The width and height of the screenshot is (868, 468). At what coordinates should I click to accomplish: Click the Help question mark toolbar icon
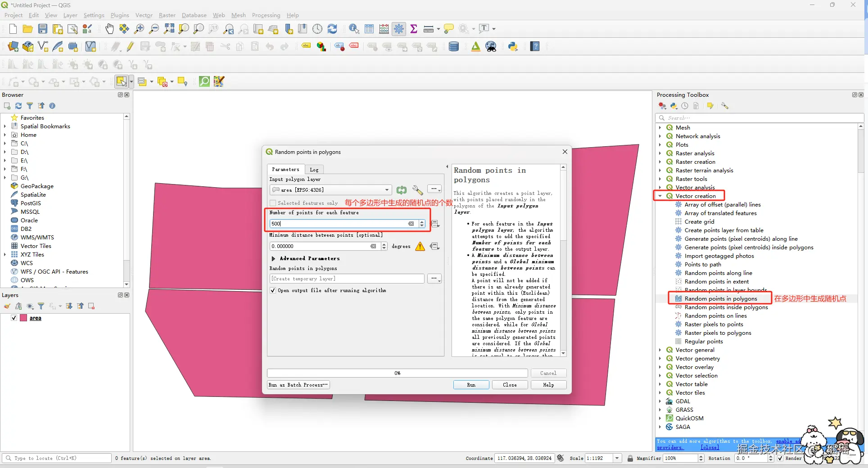click(535, 46)
